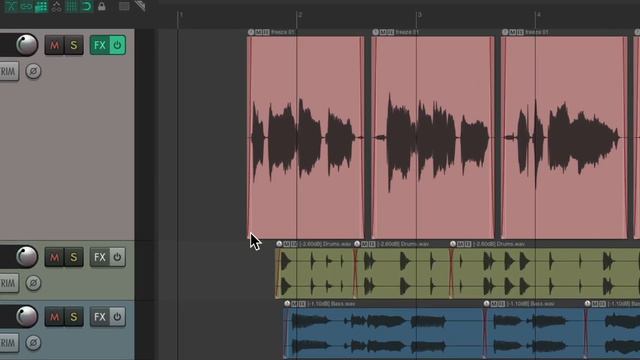
Task: Select the second freeze 01 audio item
Action: click(x=433, y=137)
